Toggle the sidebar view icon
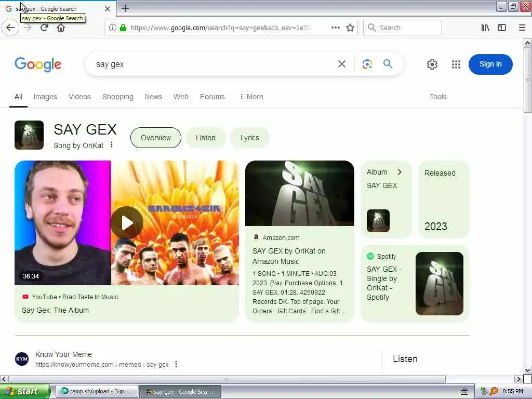The width and height of the screenshot is (532, 399). click(502, 28)
